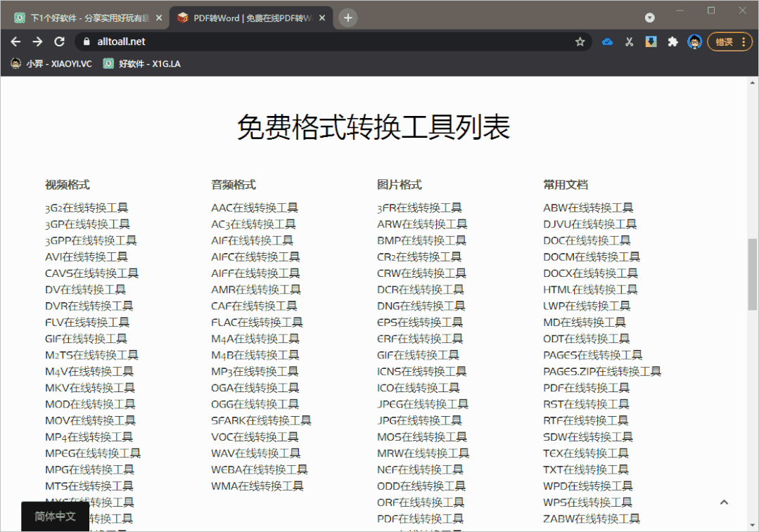Open JPEG在线转换工具 link
This screenshot has height=532, width=759.
tap(423, 404)
